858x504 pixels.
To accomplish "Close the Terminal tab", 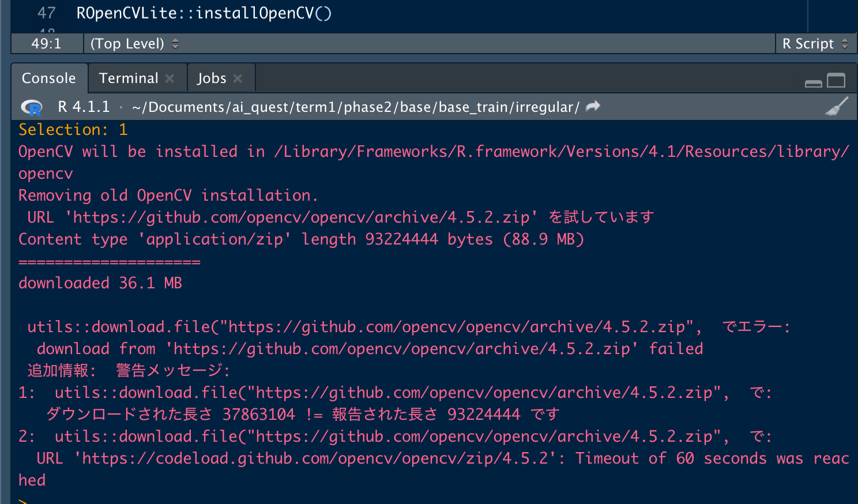I will pos(170,78).
